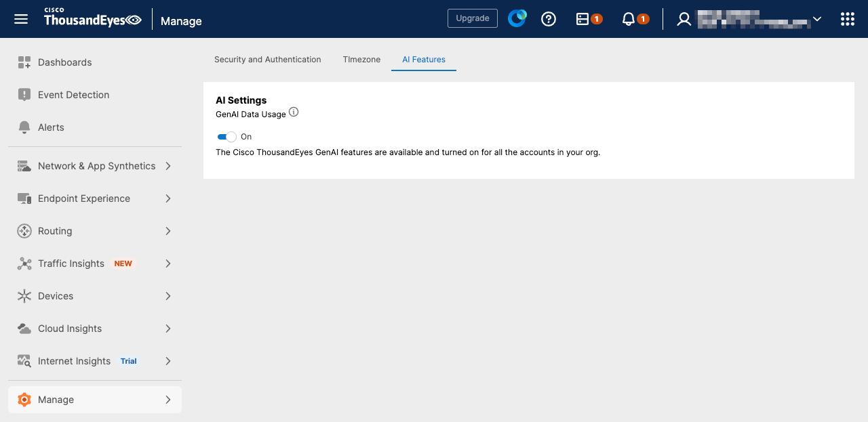This screenshot has width=868, height=422.
Task: Open the activity panel icon with badge
Action: [x=583, y=19]
